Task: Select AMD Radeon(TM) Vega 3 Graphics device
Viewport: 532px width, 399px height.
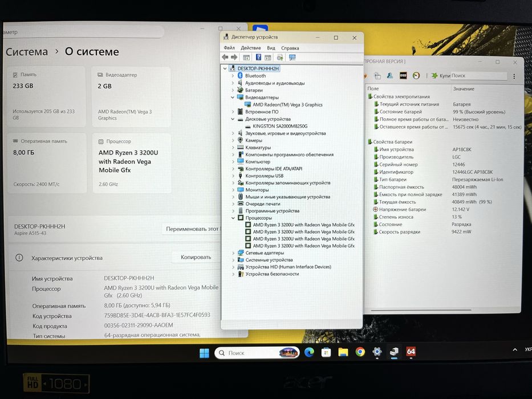Action: click(287, 104)
